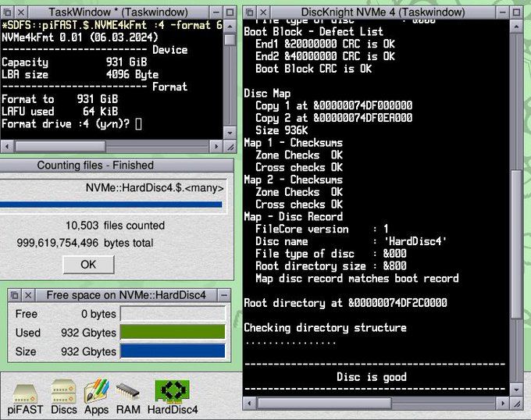
Task: Click OK in the Counting files dialog
Action: pyautogui.click(x=88, y=265)
